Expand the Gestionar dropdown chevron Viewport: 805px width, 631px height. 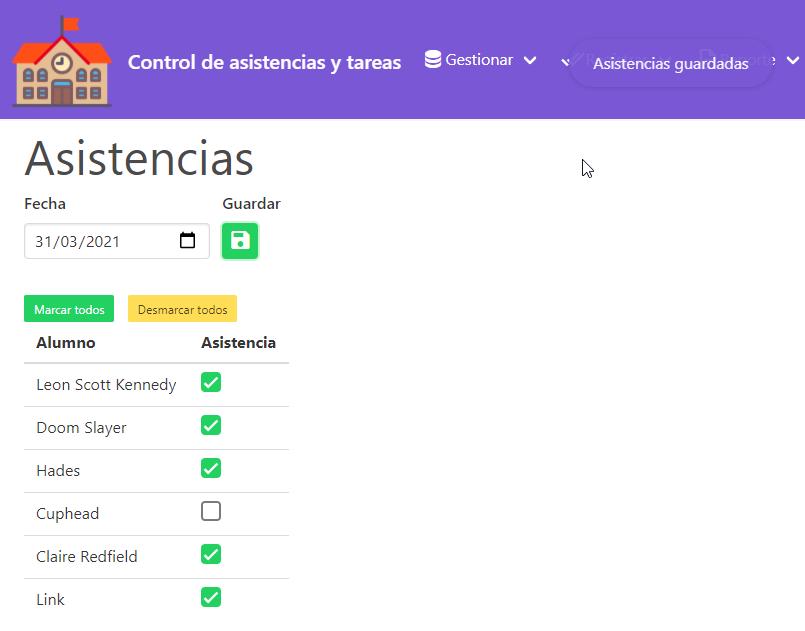coord(530,61)
